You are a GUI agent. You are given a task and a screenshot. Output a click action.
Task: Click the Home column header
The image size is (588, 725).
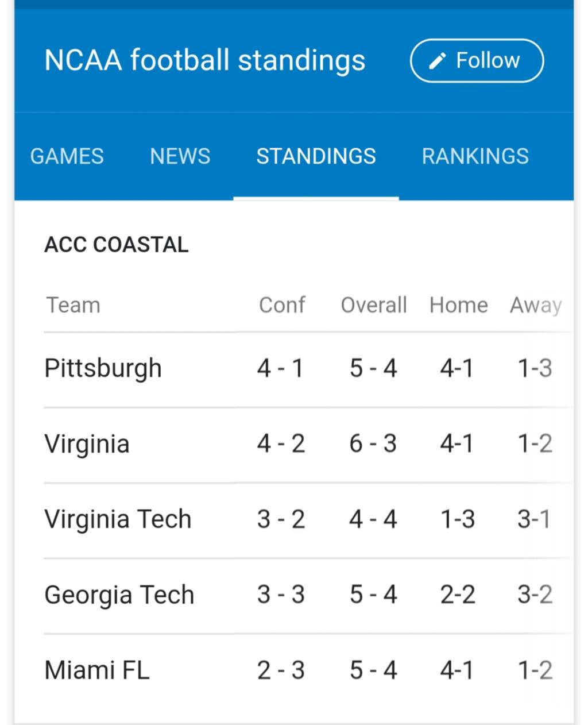458,305
